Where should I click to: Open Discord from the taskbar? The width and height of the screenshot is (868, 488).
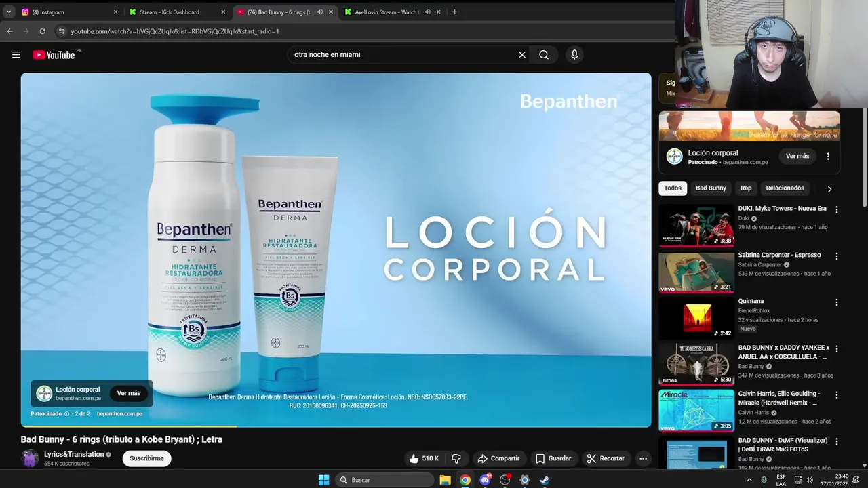[x=485, y=480]
